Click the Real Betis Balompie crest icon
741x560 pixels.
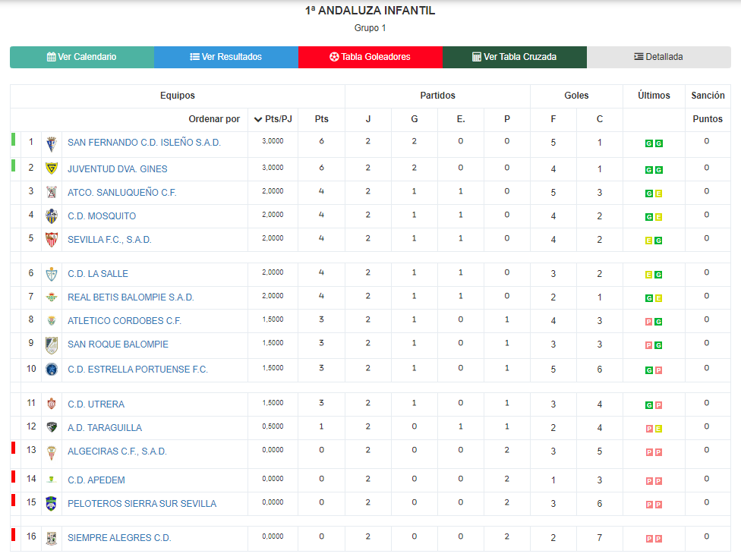pos(52,297)
